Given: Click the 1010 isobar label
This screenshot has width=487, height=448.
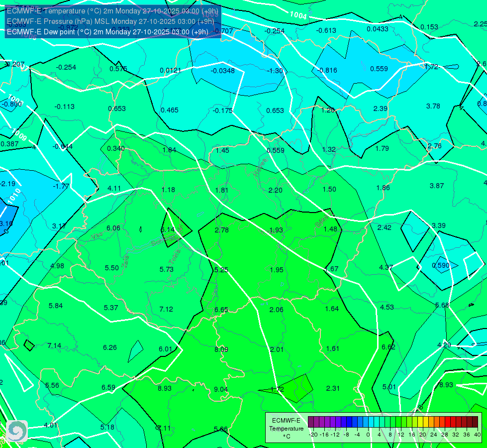Looking at the screenshot, I should pyautogui.click(x=14, y=197).
